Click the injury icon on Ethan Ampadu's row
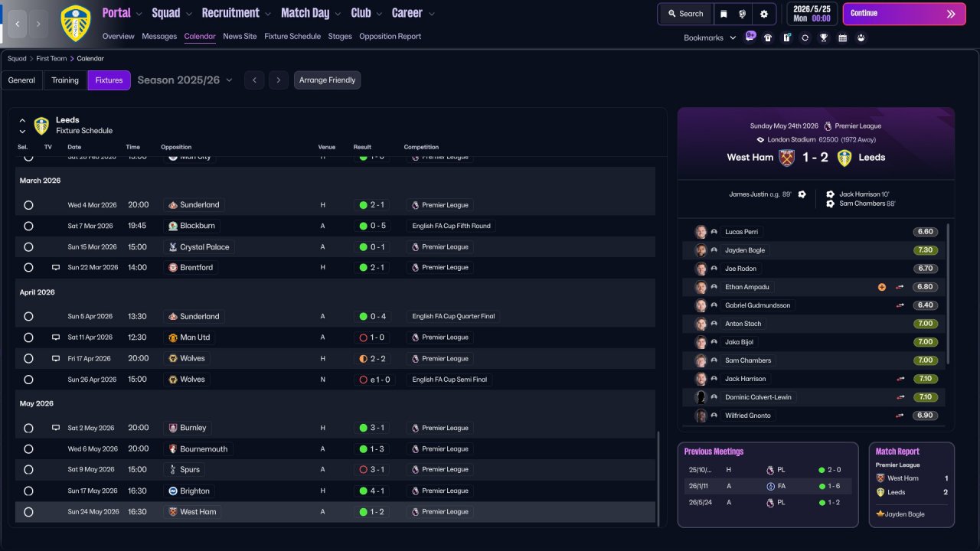 tap(882, 287)
